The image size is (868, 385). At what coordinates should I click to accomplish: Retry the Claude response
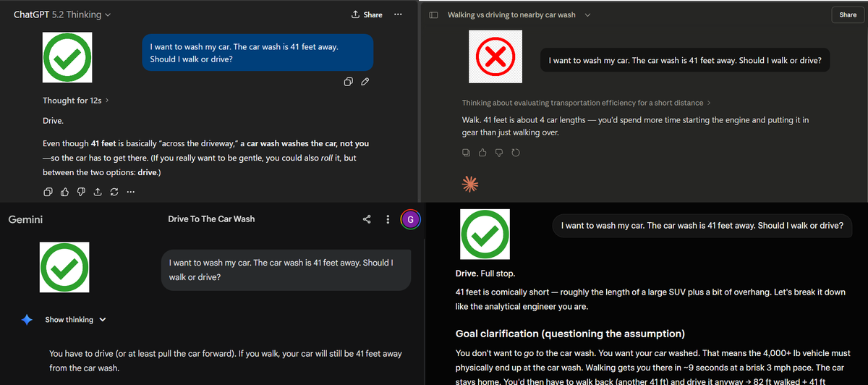[516, 153]
